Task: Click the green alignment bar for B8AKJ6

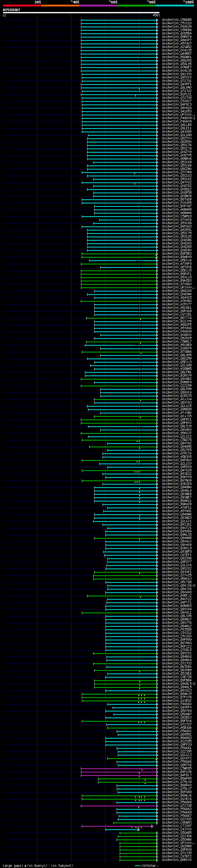Action: tap(120, 795)
